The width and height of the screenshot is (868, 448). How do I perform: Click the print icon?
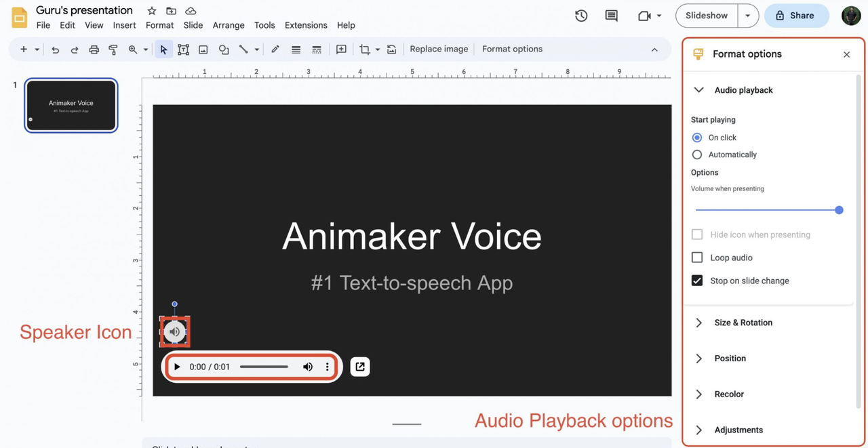(x=94, y=49)
